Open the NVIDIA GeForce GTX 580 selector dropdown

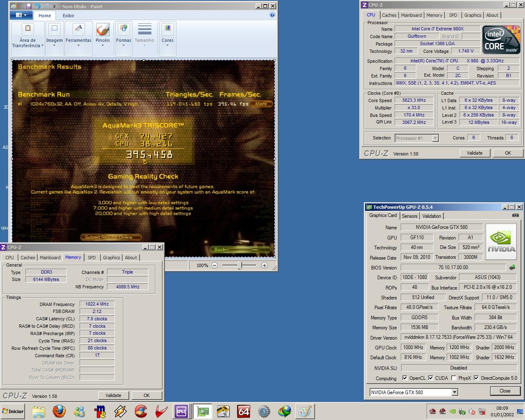[x=454, y=392]
